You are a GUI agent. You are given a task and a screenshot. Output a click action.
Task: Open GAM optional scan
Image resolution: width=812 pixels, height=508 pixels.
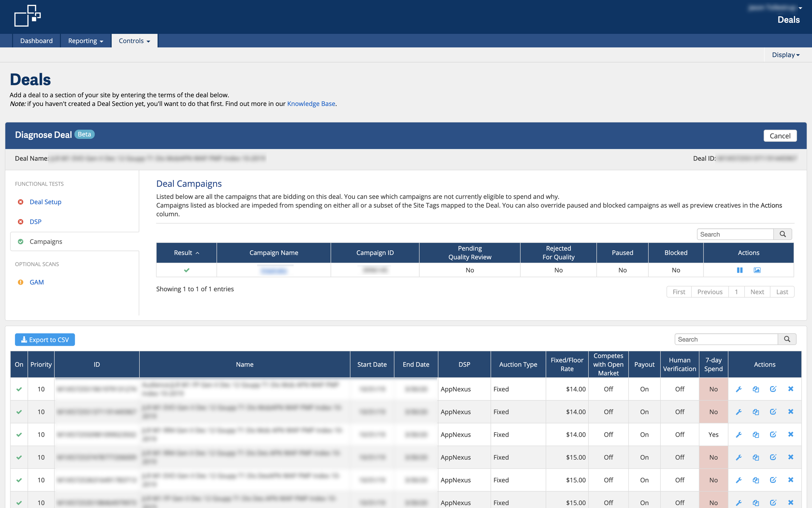(x=37, y=282)
